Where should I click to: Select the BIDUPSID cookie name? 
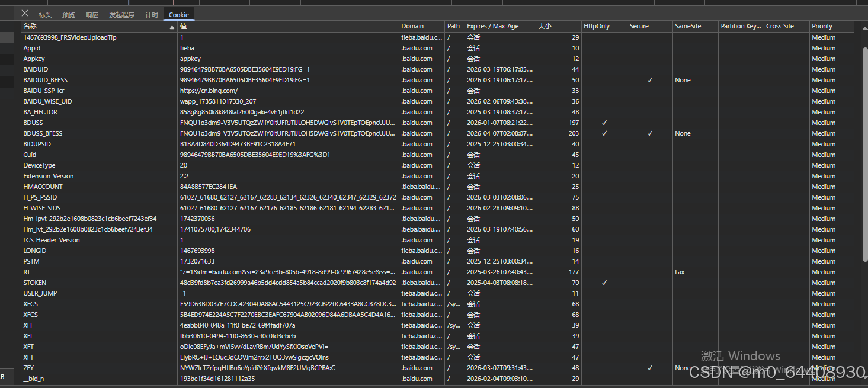(37, 144)
